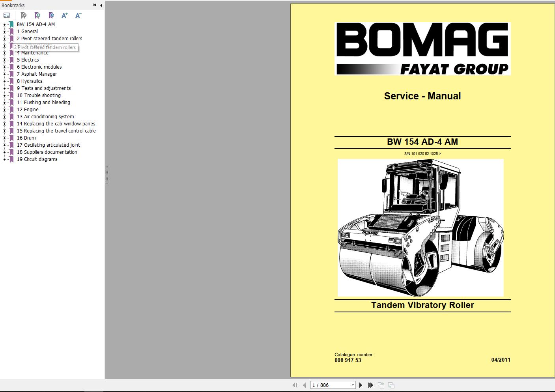The width and height of the screenshot is (555, 392).
Task: Click the date 04/2011 on the page
Action: coord(501,360)
